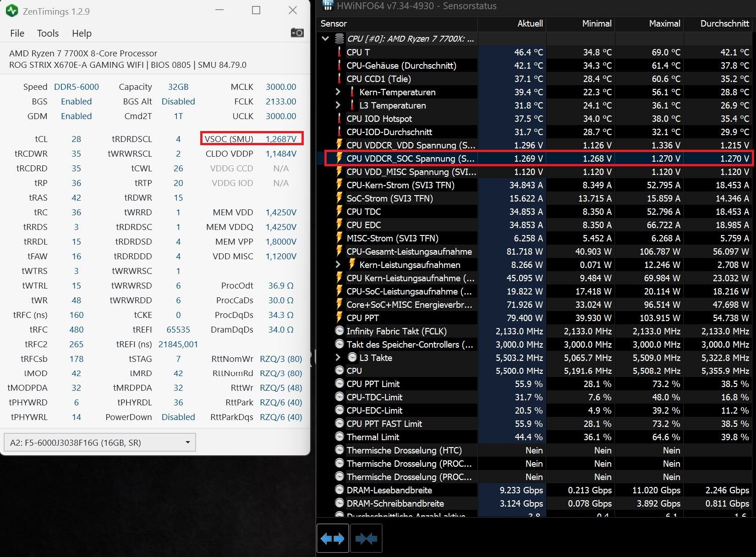The width and height of the screenshot is (756, 557).
Task: Click the clock icon of CPU-TDC-Limit
Action: tap(340, 397)
